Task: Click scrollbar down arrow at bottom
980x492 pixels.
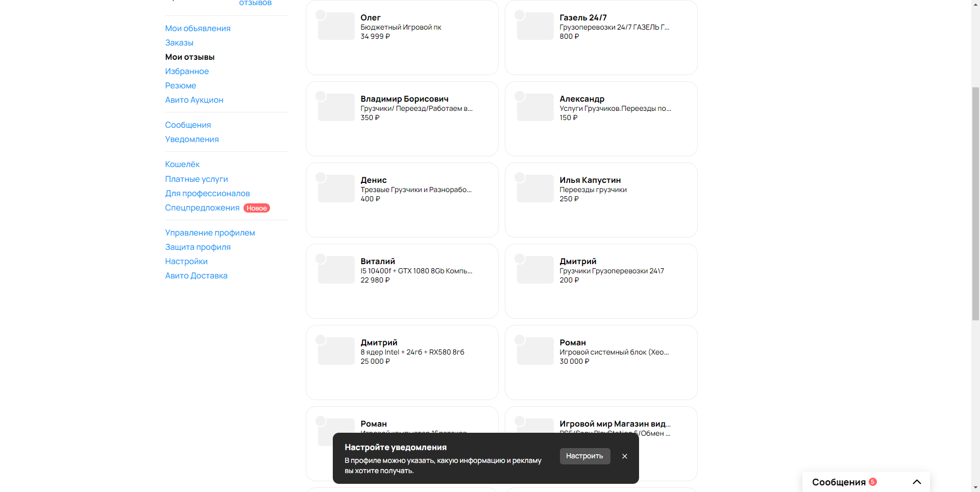Action: 975,487
